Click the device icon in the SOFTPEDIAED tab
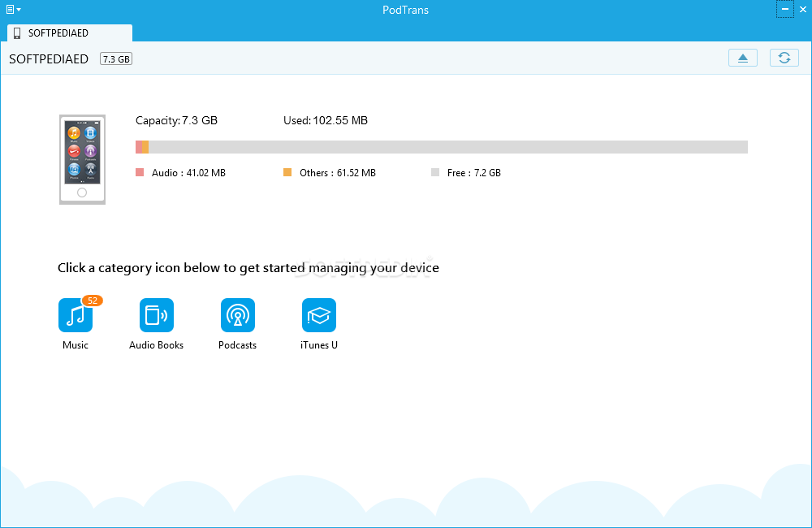812x528 pixels. (17, 33)
